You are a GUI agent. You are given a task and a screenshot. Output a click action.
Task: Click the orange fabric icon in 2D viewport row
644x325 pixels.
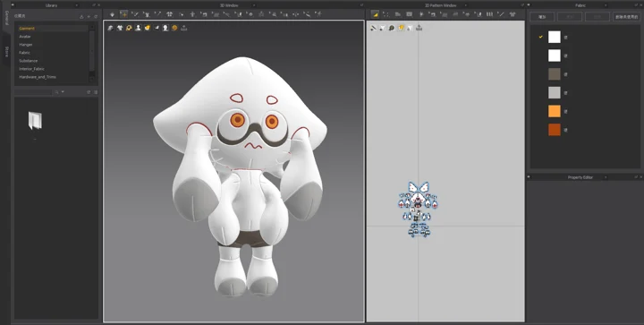click(x=401, y=28)
